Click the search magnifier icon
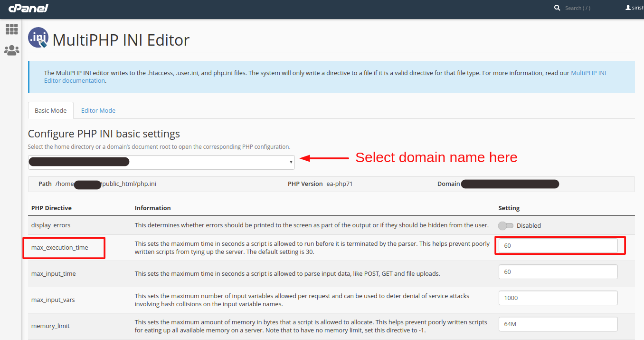 tap(557, 8)
